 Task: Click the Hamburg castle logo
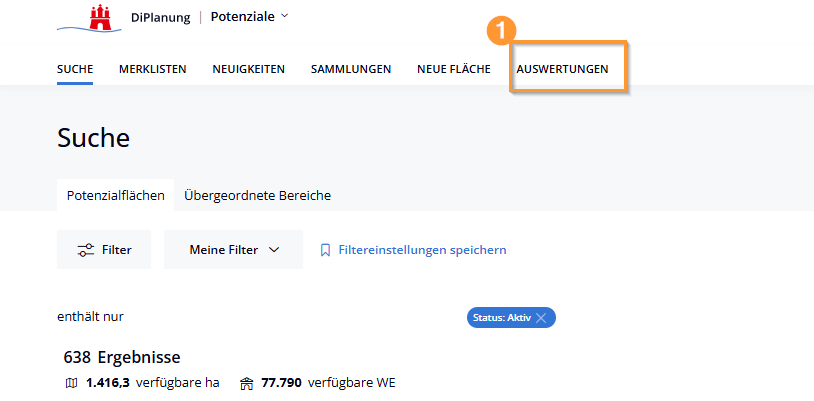[98, 16]
